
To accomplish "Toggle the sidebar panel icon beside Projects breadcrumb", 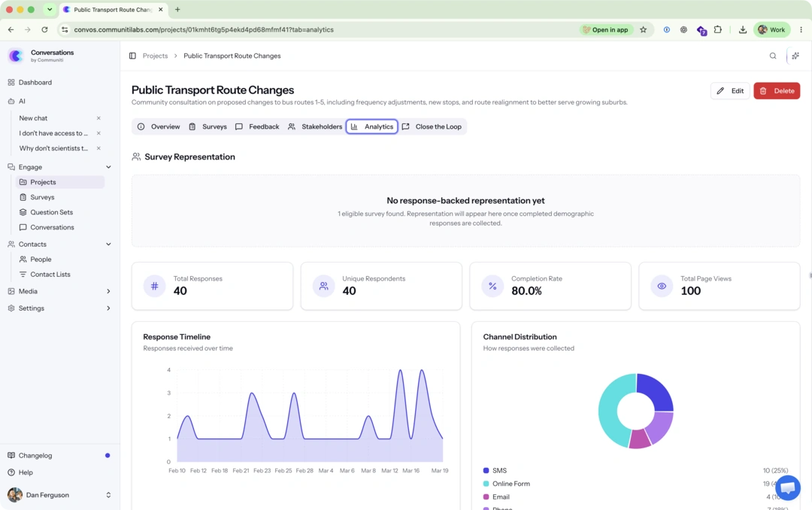I will 132,56.
